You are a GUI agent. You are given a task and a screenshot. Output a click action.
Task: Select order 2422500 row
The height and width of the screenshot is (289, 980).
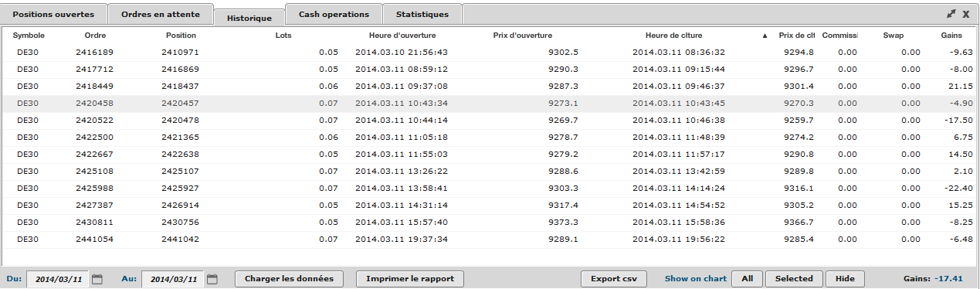coord(490,138)
